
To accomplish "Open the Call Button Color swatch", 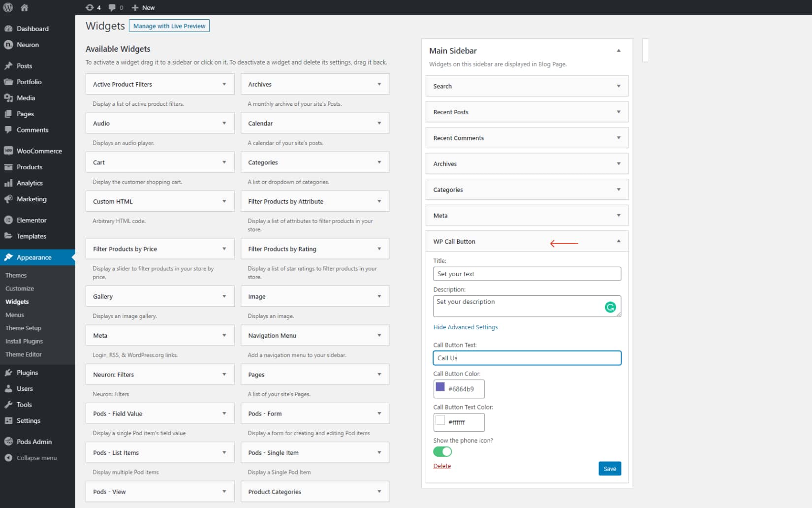I will point(440,388).
